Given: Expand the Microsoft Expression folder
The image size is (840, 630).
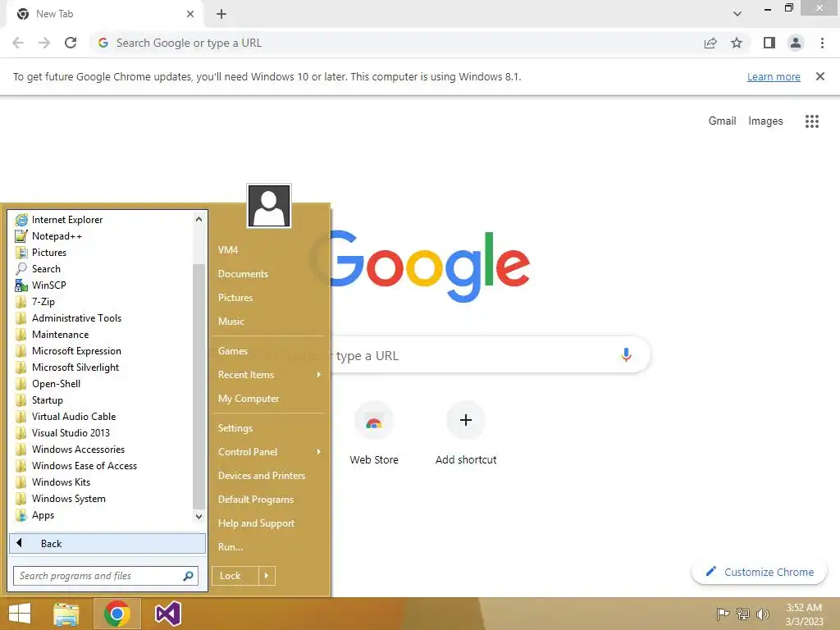Looking at the screenshot, I should tap(76, 351).
